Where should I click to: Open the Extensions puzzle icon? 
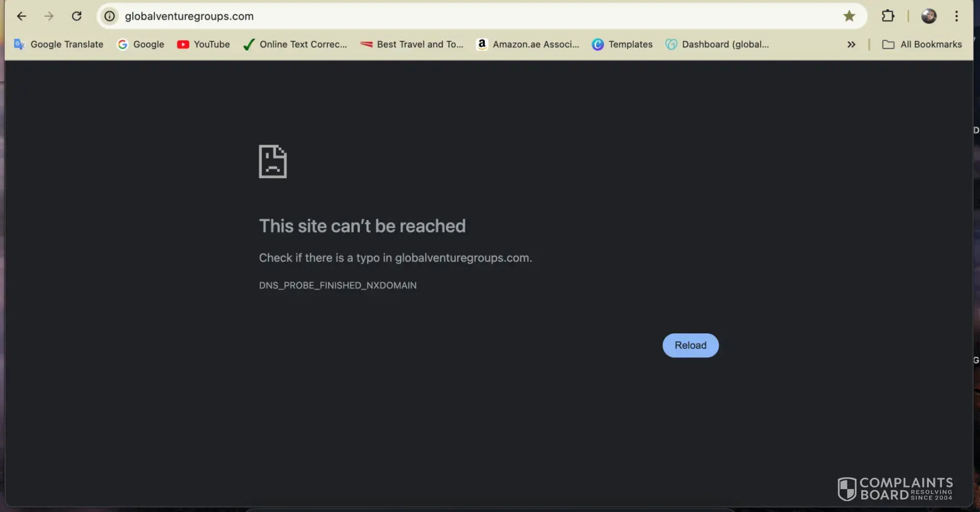(x=888, y=16)
